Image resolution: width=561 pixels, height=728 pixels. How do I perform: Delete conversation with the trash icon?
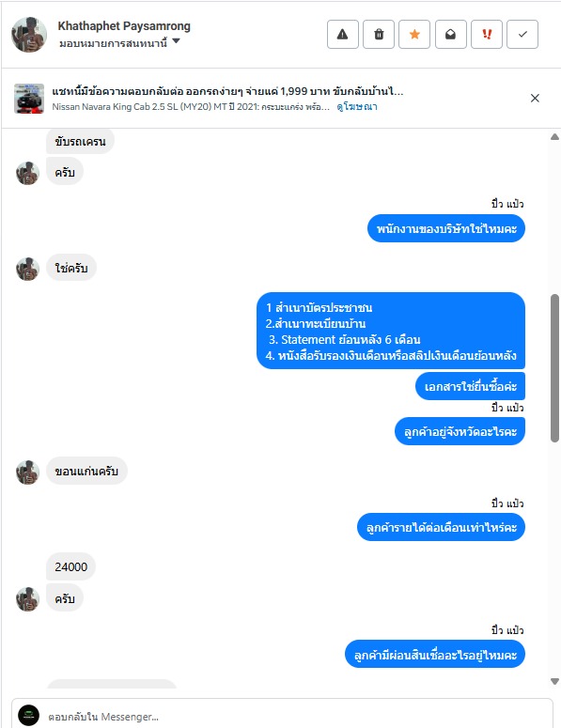[379, 35]
